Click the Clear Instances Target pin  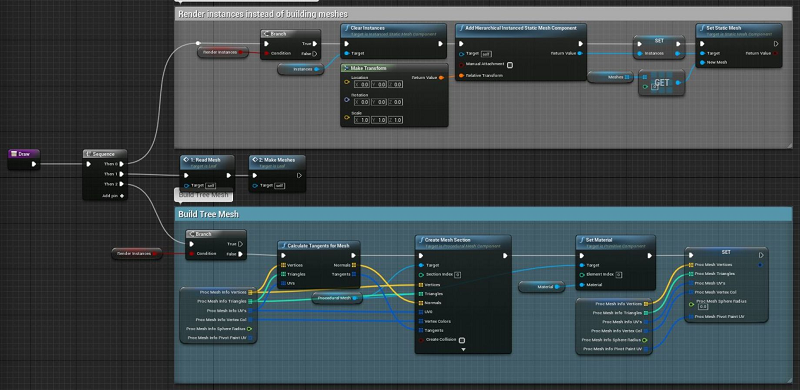(x=347, y=53)
